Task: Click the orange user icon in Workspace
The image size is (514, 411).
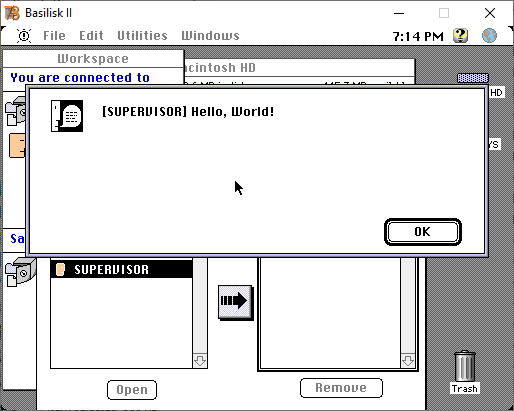Action: [x=17, y=145]
